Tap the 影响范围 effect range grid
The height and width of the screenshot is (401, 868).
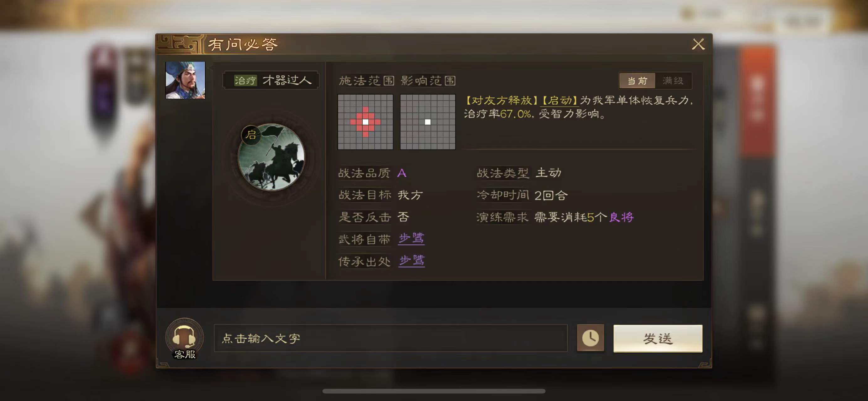428,122
